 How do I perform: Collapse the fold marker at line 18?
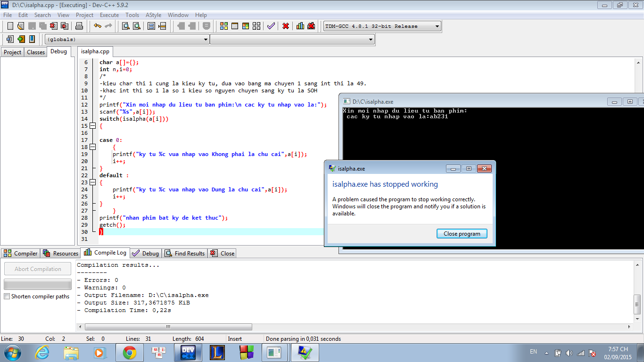coord(93,147)
